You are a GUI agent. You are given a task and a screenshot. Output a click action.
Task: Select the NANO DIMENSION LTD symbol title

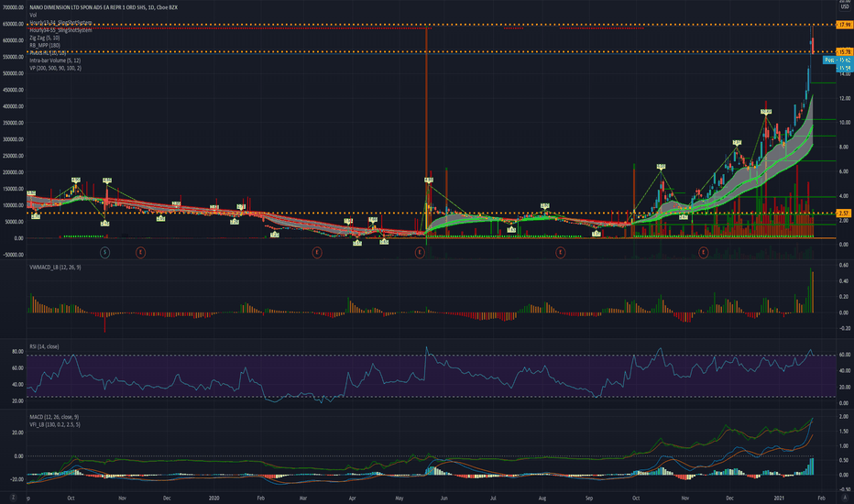point(104,7)
